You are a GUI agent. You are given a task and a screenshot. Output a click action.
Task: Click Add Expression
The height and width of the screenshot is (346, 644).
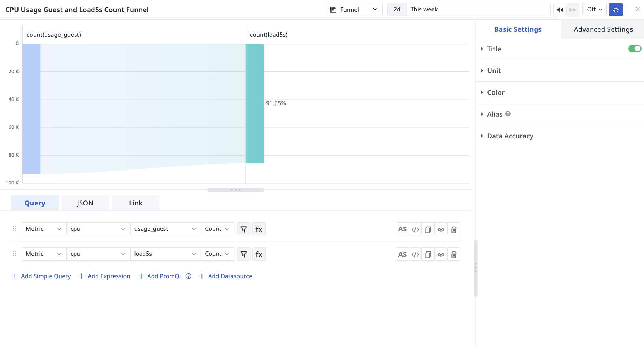click(104, 276)
